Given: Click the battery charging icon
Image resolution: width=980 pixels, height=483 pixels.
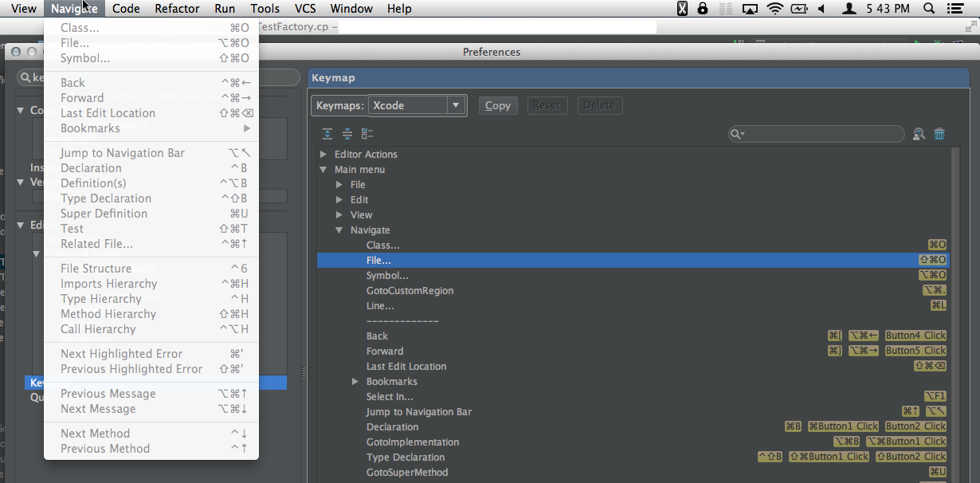Looking at the screenshot, I should pos(799,9).
